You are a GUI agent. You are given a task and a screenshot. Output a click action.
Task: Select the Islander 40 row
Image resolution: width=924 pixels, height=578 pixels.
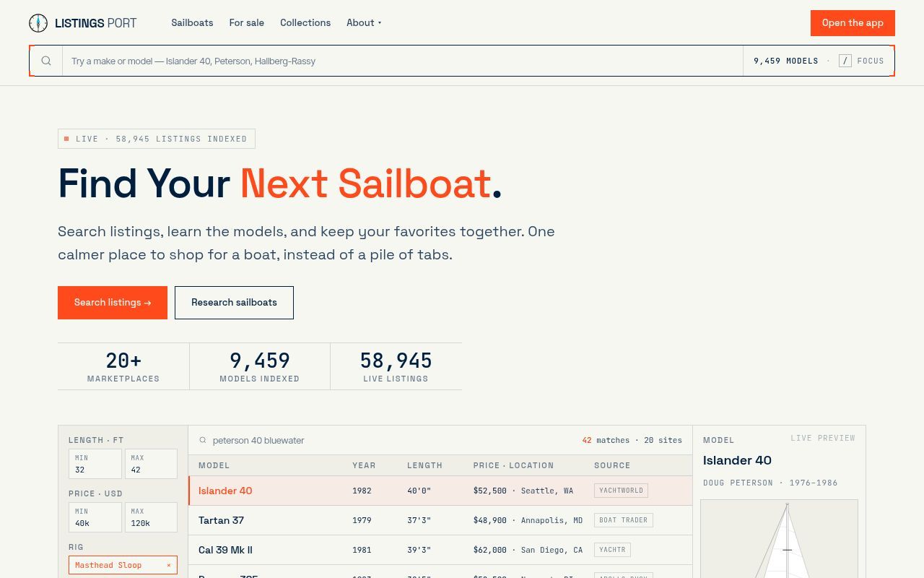(x=440, y=491)
